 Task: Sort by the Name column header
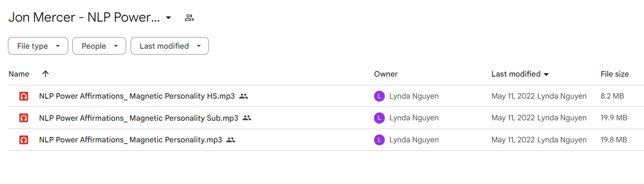coord(19,74)
